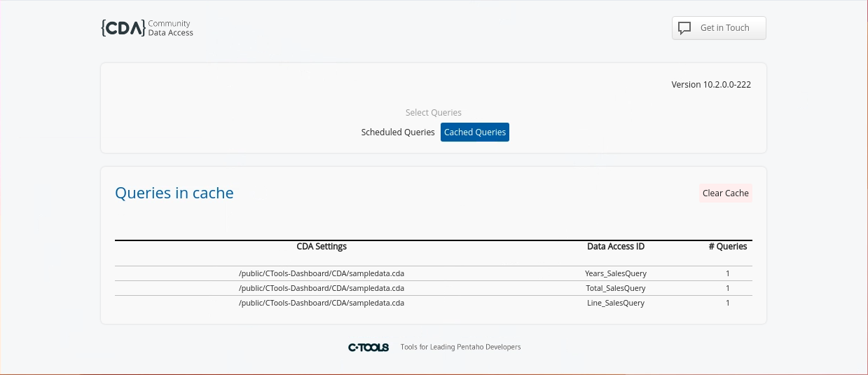This screenshot has width=868, height=375.
Task: Sort by the Data Access ID column header
Action: pyautogui.click(x=615, y=247)
